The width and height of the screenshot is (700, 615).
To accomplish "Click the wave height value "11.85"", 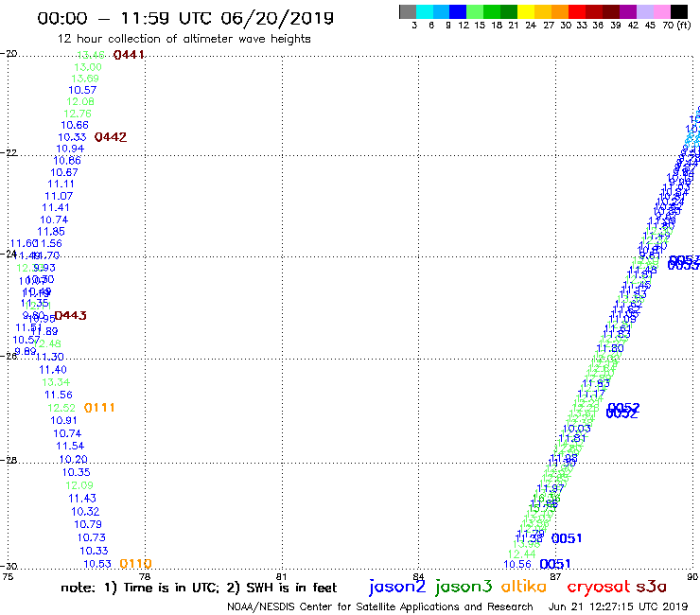I will [x=51, y=232].
